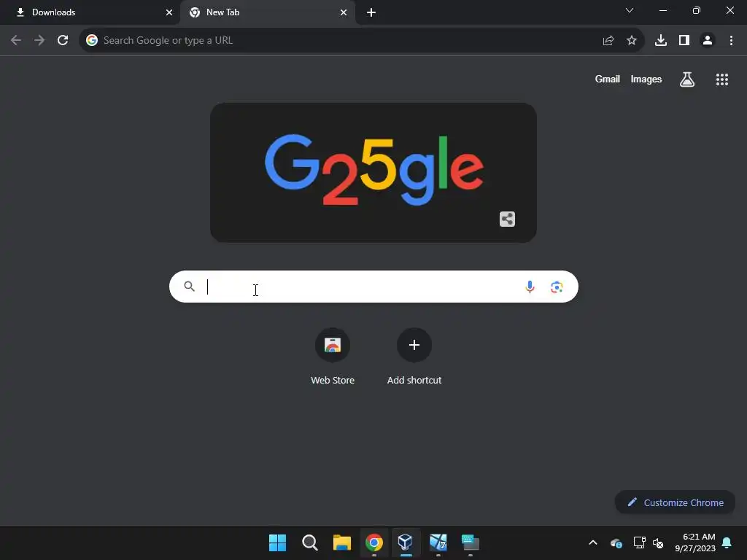The image size is (747, 560).
Task: Click the Add shortcut plus button
Action: pos(414,345)
